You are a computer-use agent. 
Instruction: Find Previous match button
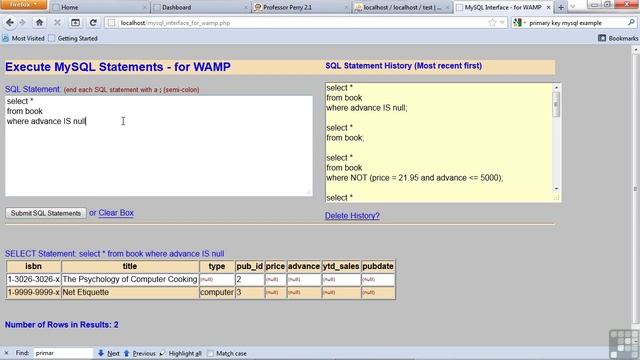click(139, 353)
